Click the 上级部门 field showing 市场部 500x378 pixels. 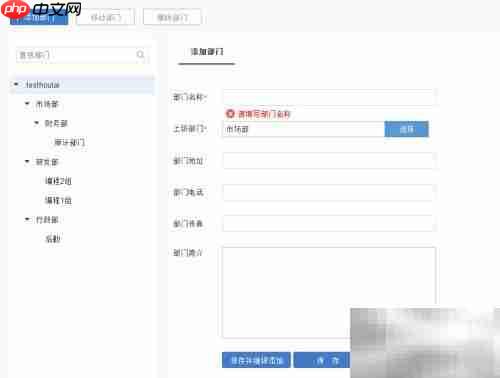pos(303,129)
